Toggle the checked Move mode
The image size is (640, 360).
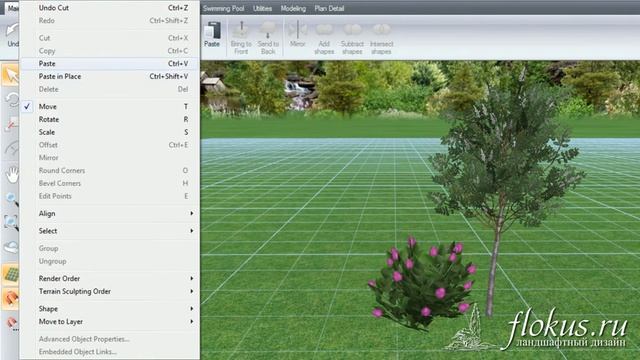click(110, 107)
